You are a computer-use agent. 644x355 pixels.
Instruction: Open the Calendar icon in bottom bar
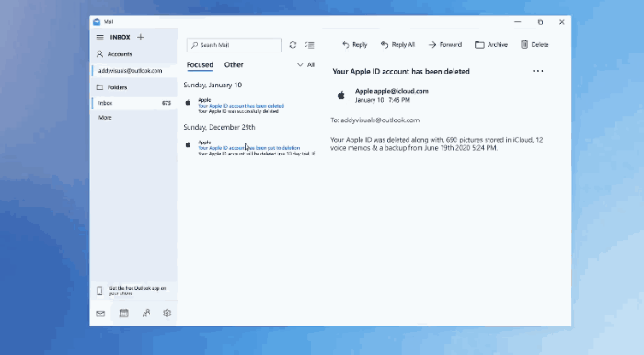click(123, 313)
